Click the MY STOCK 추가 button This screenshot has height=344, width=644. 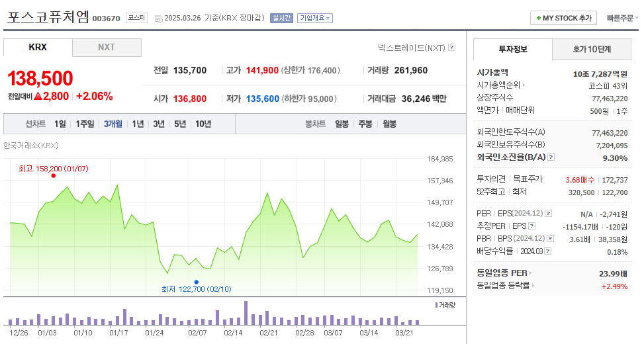coord(563,18)
